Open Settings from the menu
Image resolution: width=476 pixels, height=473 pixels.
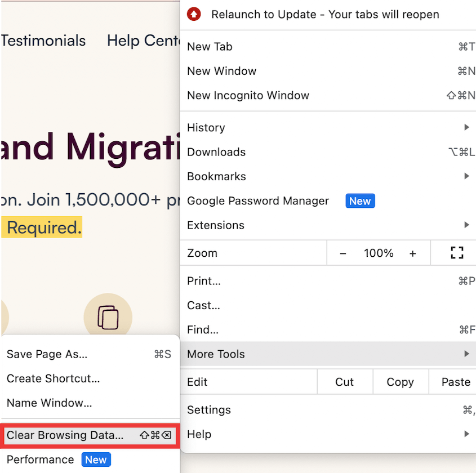328,410
